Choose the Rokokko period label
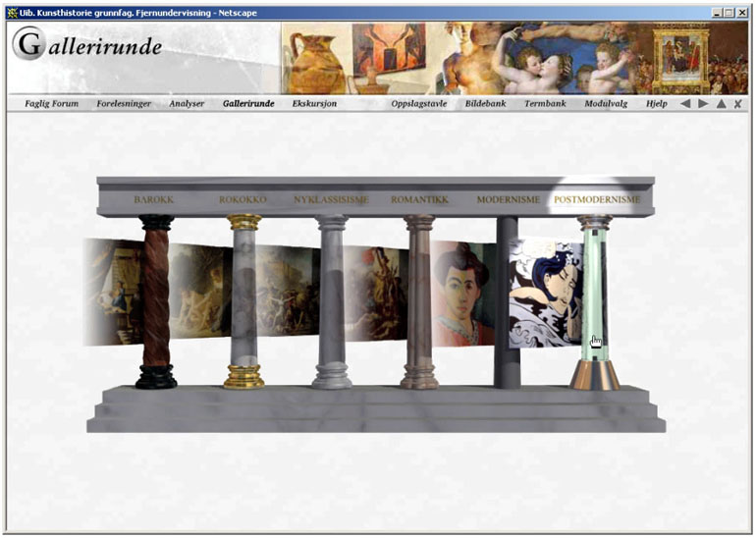Viewport: 756px width, 538px height. pyautogui.click(x=243, y=199)
